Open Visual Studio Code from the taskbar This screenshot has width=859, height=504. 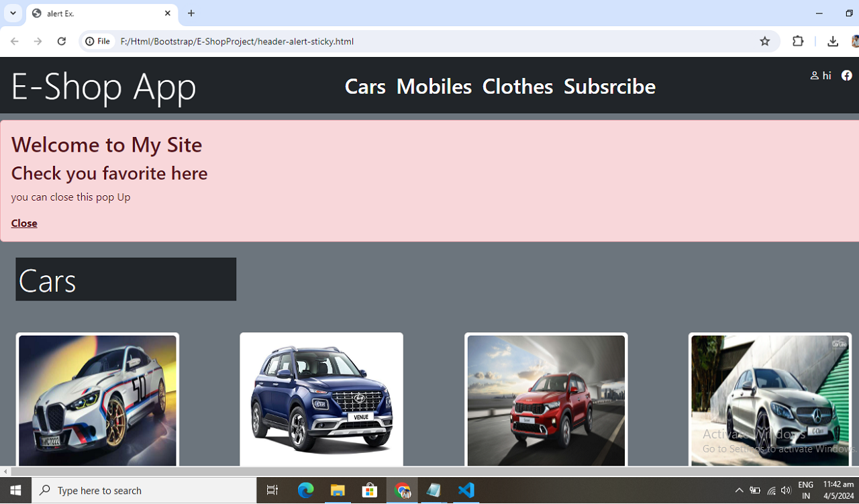(x=466, y=491)
